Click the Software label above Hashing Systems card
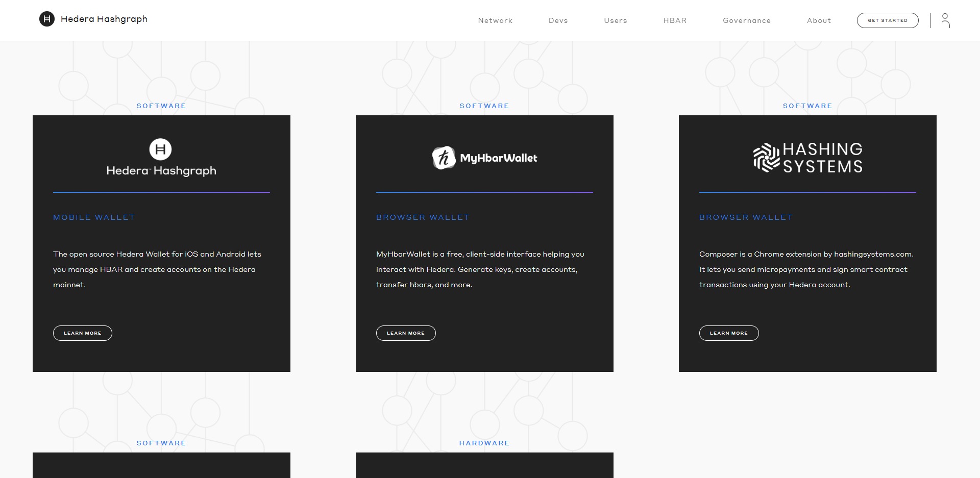Viewport: 980px width, 478px height. pos(807,106)
